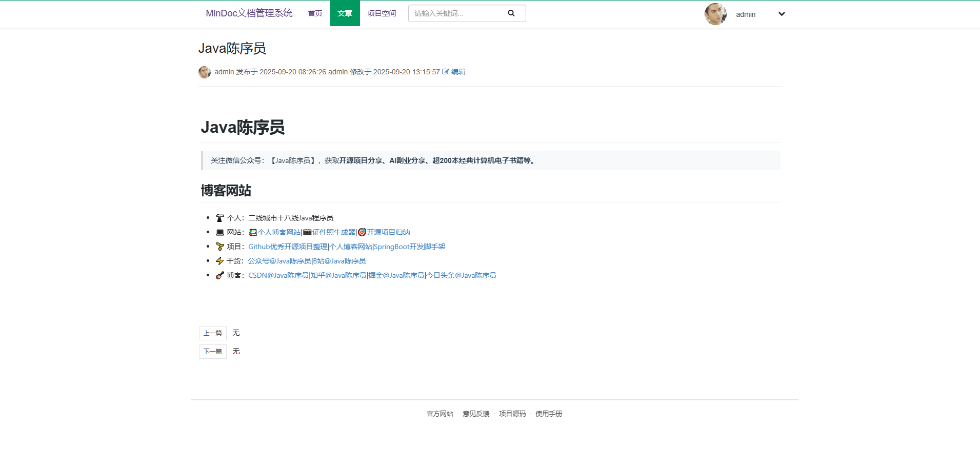Click the MinDoc文档管理系统 logo link
The width and height of the screenshot is (980, 470).
click(249, 13)
